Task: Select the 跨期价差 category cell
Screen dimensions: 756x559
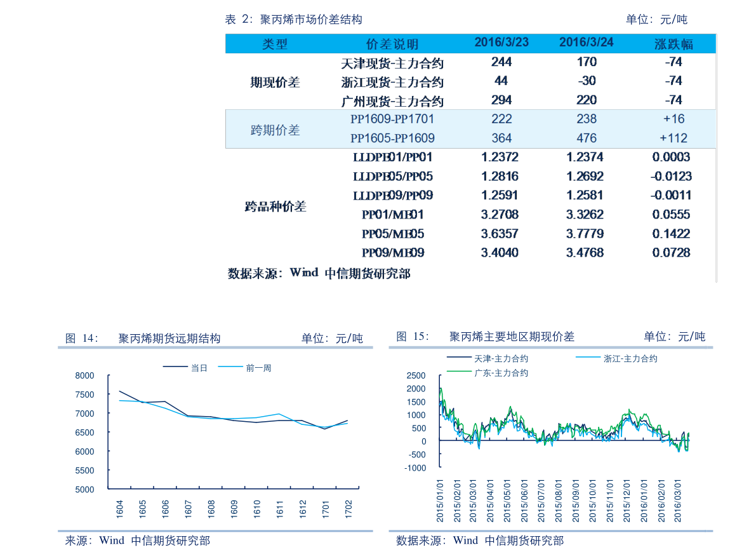Action: pos(275,130)
